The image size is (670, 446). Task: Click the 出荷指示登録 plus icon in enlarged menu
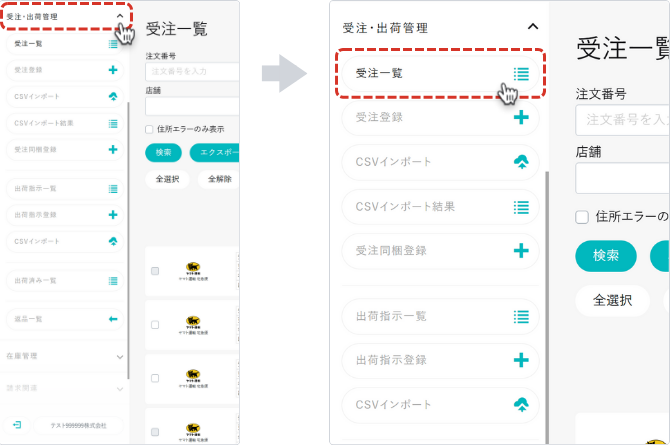pos(520,360)
